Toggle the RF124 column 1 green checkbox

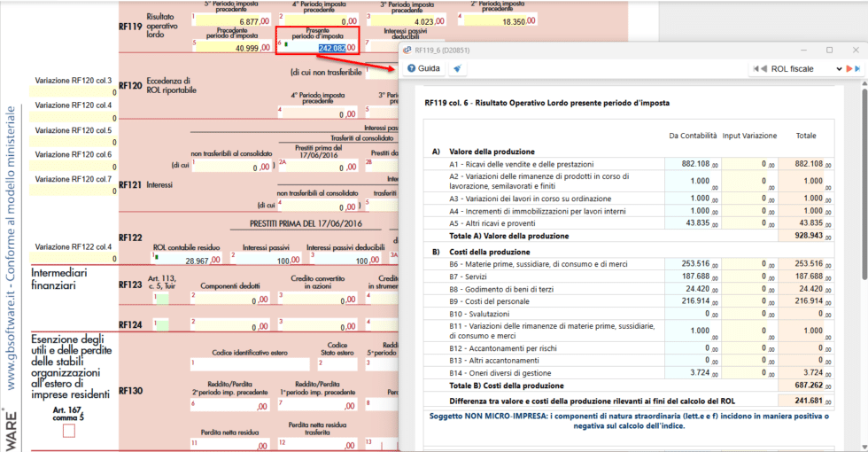[161, 325]
